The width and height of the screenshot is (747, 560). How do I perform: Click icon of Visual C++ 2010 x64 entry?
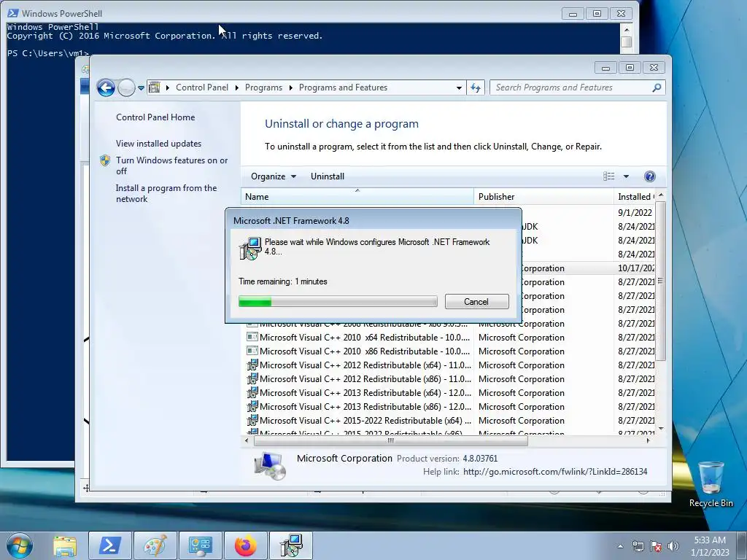pyautogui.click(x=252, y=337)
